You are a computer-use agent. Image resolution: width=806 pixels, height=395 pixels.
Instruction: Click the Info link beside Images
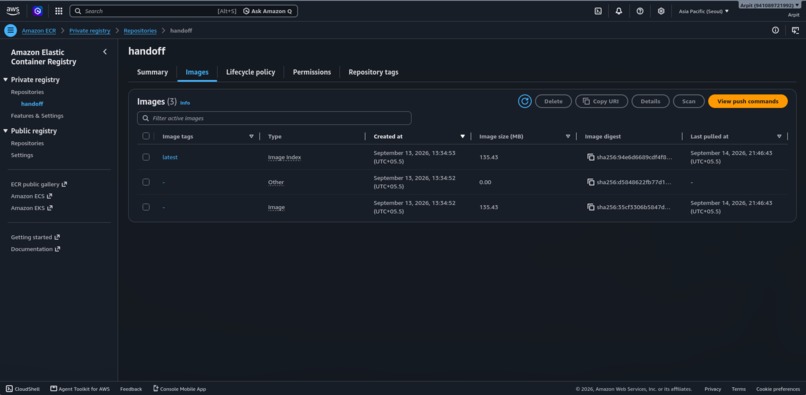[185, 103]
